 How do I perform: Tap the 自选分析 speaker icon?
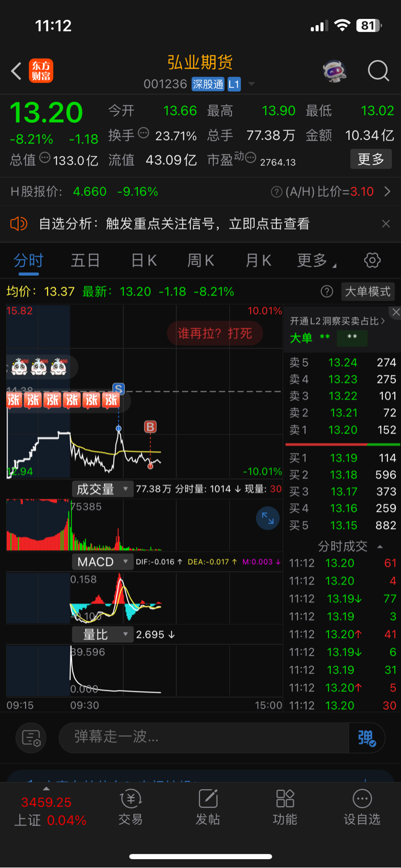point(19,224)
